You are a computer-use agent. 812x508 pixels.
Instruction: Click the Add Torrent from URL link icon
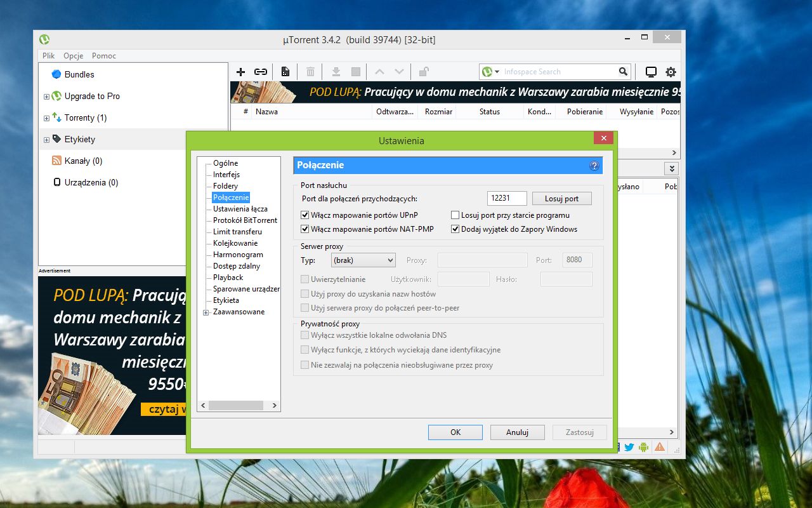[261, 72]
